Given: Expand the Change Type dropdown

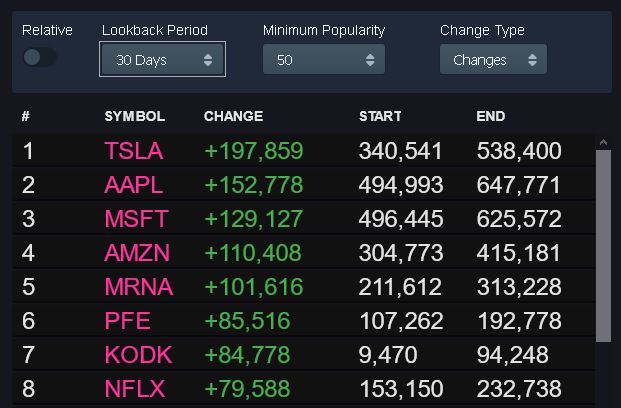Looking at the screenshot, I should coord(493,60).
